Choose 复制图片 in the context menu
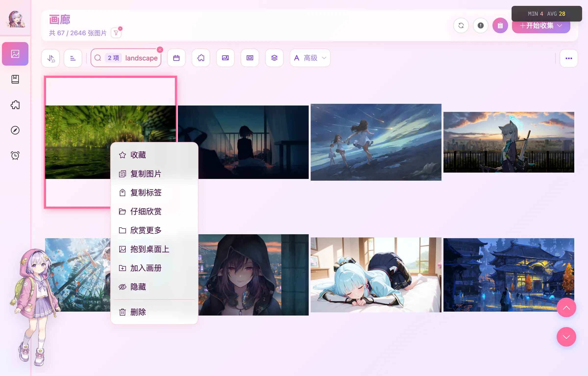The image size is (588, 376). tap(154, 174)
